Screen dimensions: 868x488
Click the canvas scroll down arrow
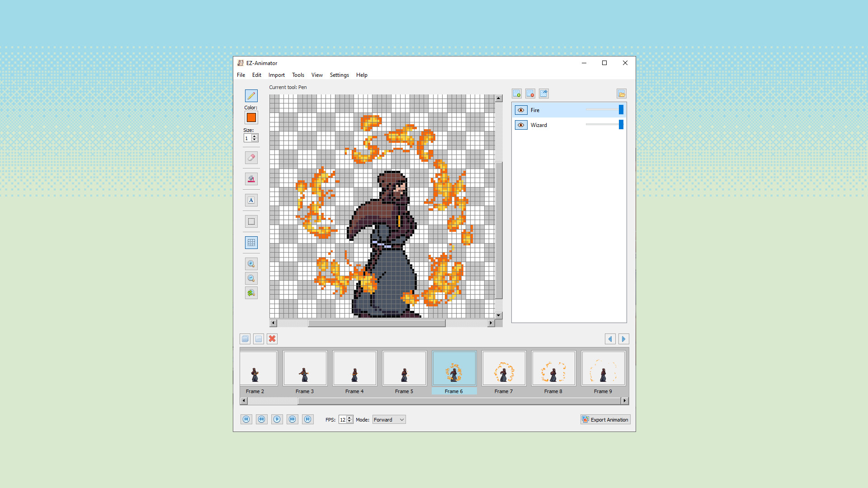(499, 315)
